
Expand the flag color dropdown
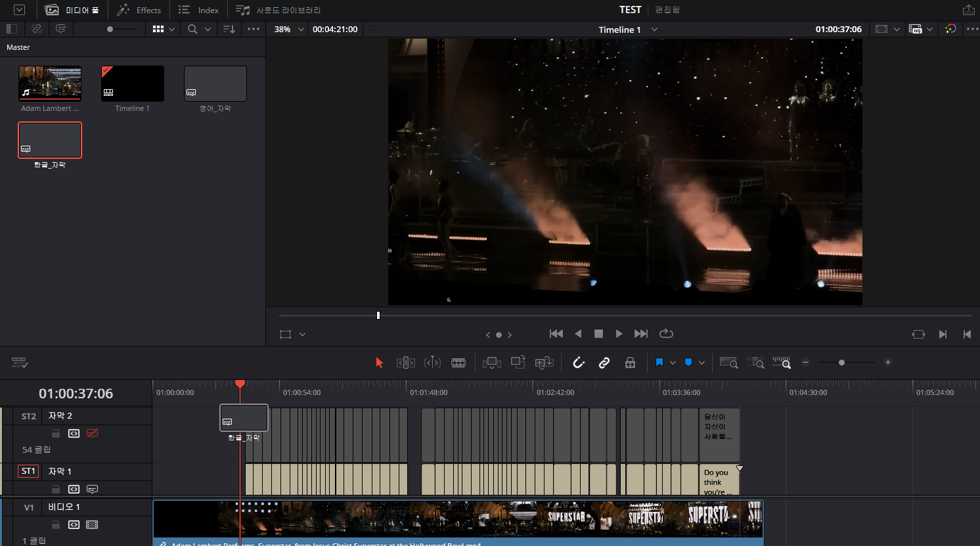click(673, 363)
